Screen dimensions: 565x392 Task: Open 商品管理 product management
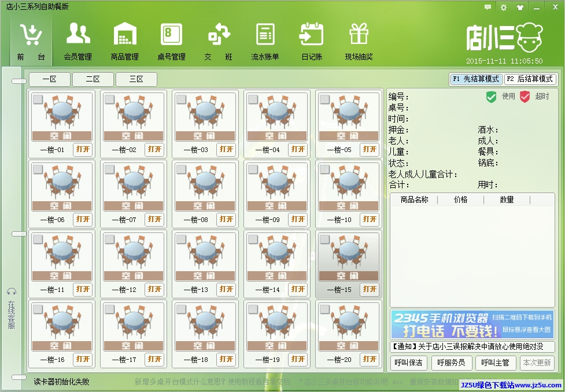[124, 35]
